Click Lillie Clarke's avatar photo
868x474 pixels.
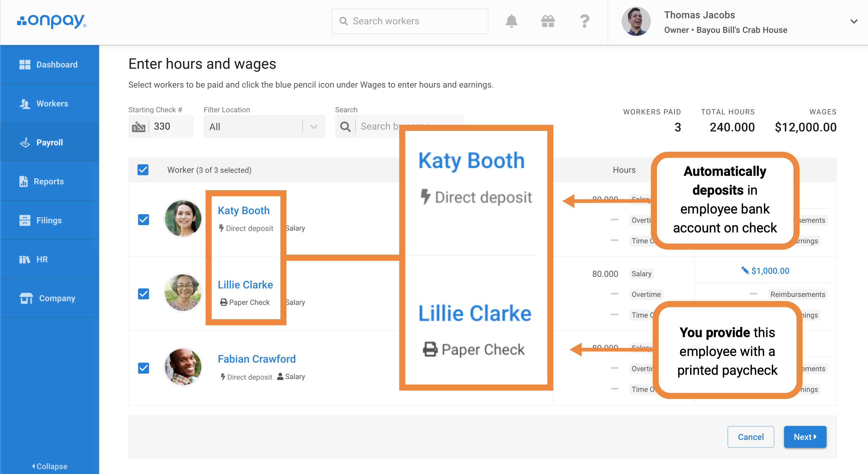[x=183, y=293]
